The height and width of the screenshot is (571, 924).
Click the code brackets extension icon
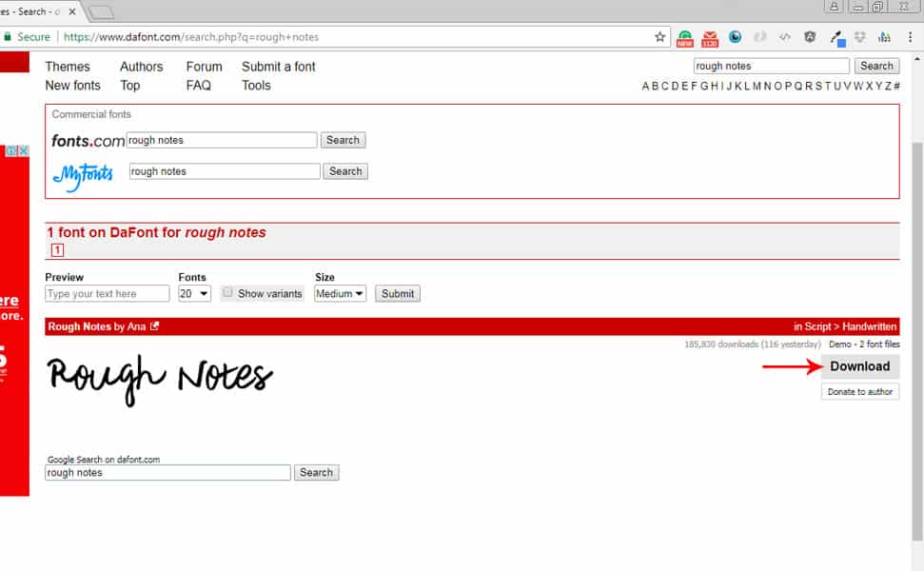pos(785,37)
